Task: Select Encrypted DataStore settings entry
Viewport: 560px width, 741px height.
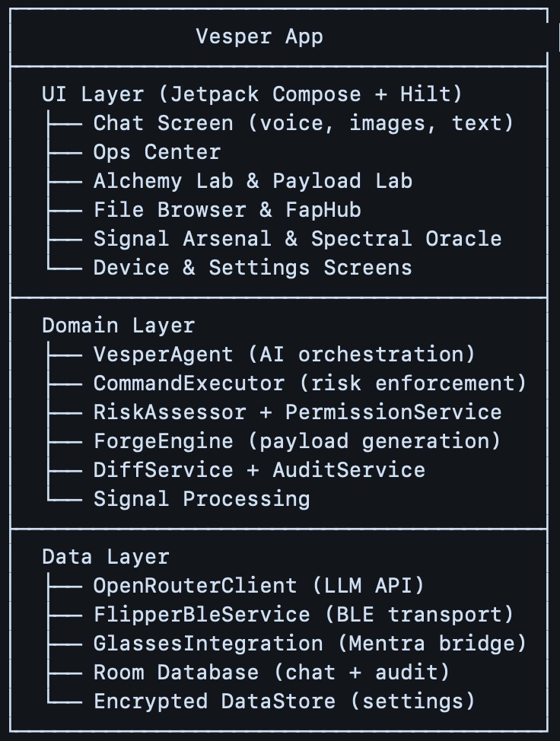Action: click(x=284, y=701)
